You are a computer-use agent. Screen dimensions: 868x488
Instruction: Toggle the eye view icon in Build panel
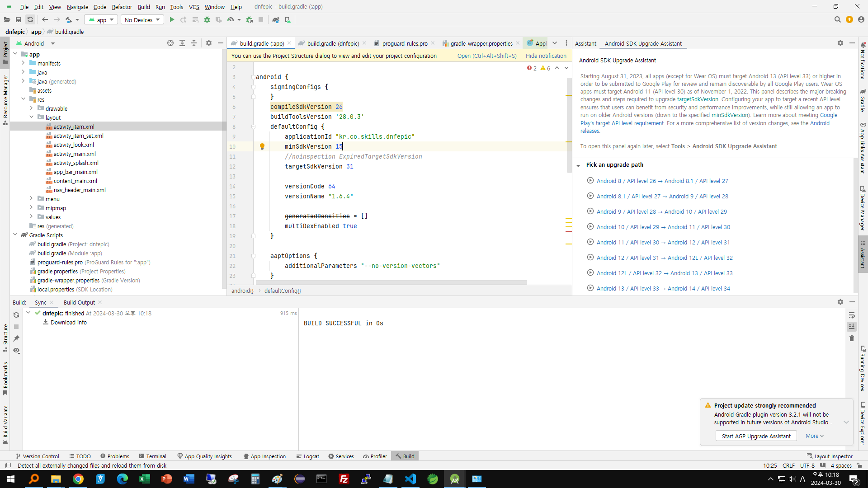(16, 351)
